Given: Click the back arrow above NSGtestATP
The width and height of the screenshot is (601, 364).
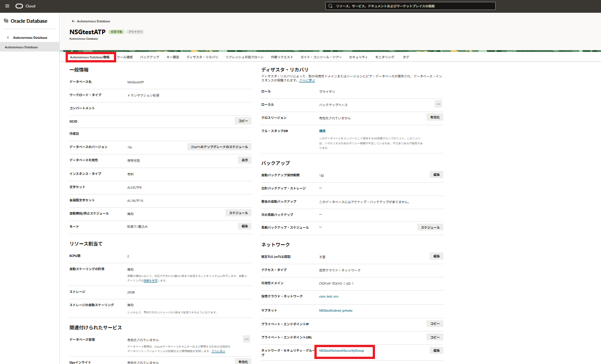Looking at the screenshot, I should click(x=73, y=21).
